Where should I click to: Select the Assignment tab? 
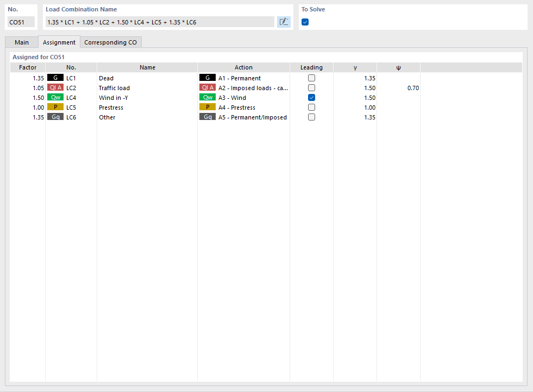coord(59,42)
